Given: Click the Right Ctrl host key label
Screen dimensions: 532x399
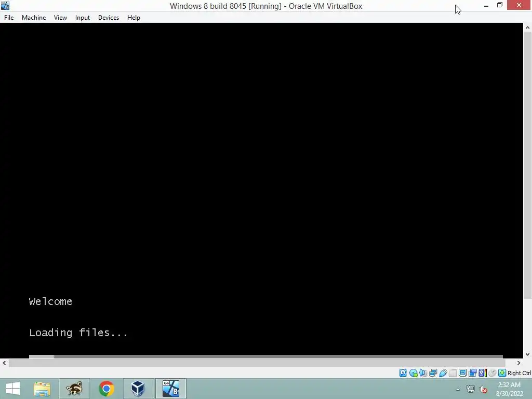Looking at the screenshot, I should pyautogui.click(x=519, y=373).
